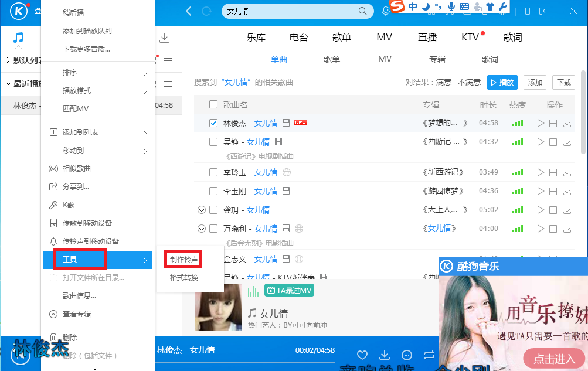Click 点击进入 in the ad popup

[554, 359]
